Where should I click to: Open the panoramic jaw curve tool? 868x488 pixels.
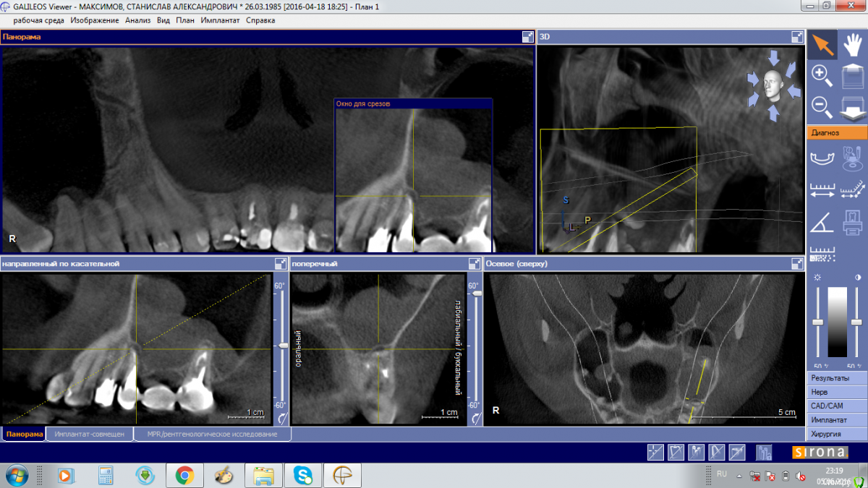click(822, 158)
